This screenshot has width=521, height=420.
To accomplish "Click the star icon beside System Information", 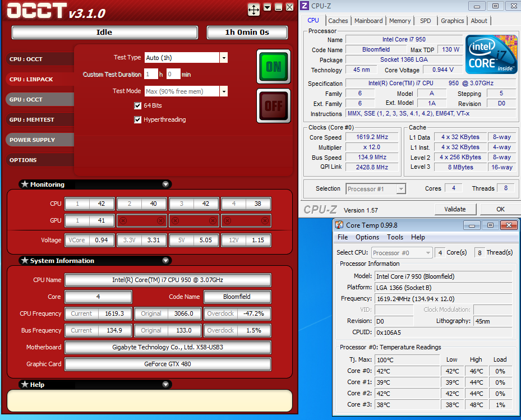I will click(x=25, y=261).
